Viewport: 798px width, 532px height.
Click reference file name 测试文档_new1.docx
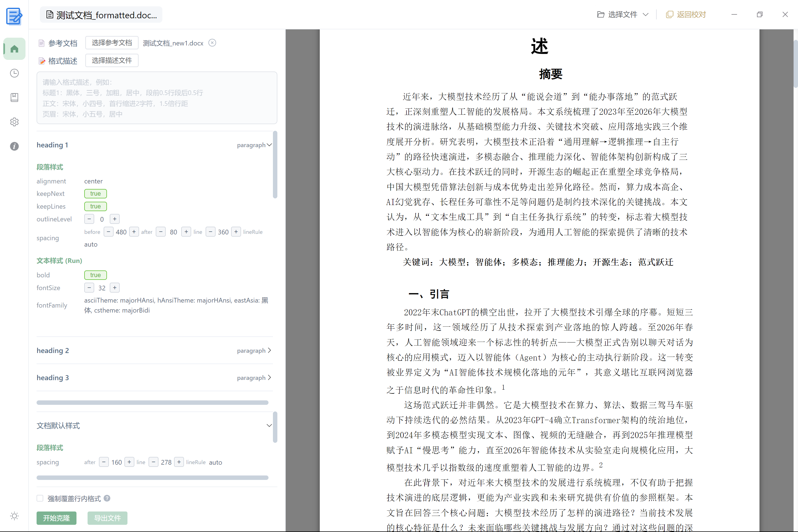point(173,43)
